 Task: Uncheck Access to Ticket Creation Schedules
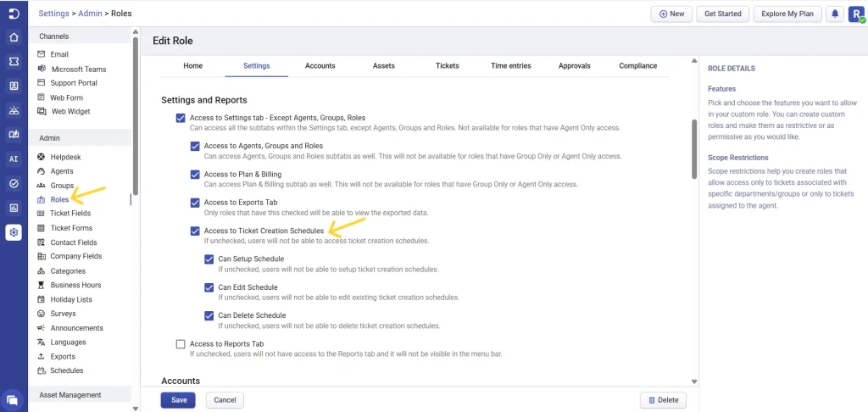coord(194,231)
